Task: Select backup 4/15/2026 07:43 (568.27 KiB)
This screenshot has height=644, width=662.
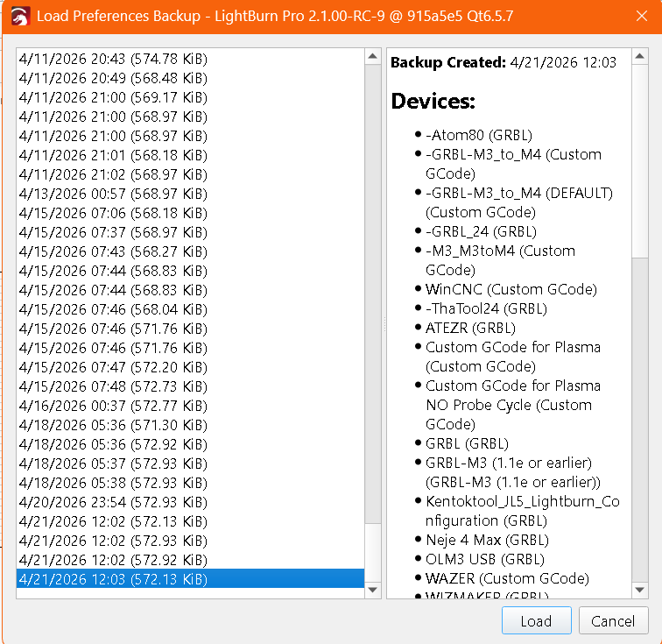Action: 113,251
